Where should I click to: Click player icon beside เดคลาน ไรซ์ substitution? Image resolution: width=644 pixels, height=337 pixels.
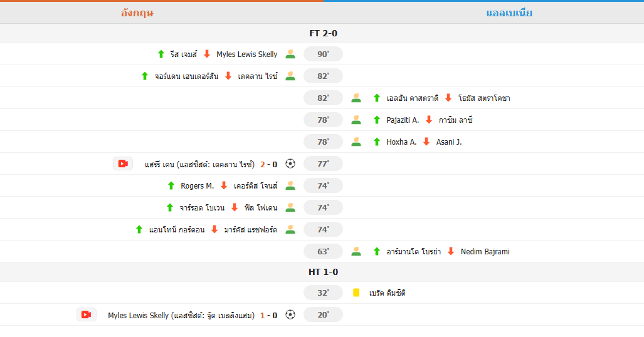point(290,76)
